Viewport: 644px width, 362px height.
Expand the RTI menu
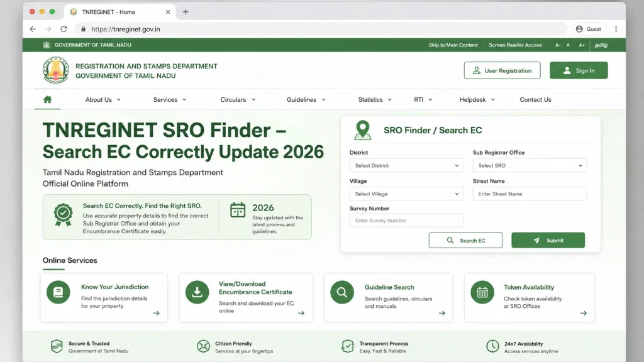(x=423, y=100)
